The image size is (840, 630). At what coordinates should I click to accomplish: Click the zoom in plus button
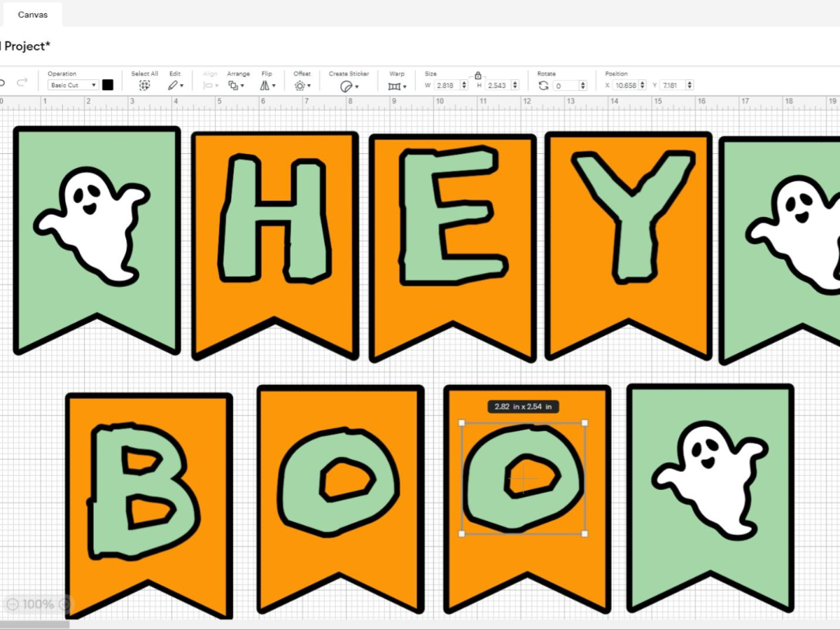[64, 603]
